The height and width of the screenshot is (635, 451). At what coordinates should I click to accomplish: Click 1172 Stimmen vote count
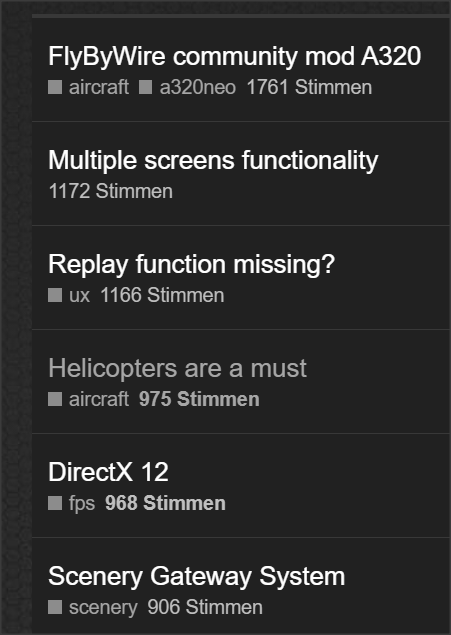pyautogui.click(x=111, y=191)
